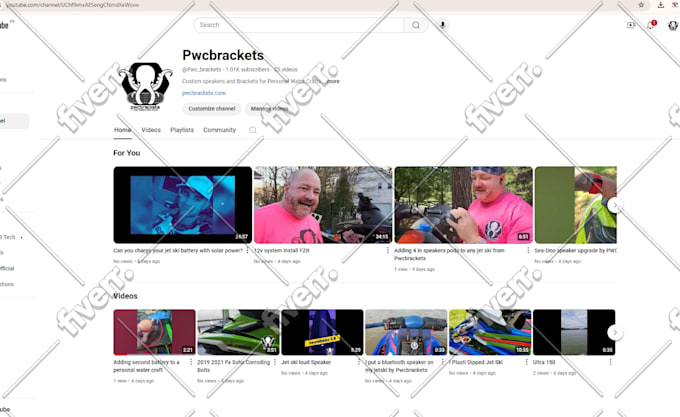The image size is (680, 417).
Task: Start voice search with microphone icon
Action: click(442, 25)
